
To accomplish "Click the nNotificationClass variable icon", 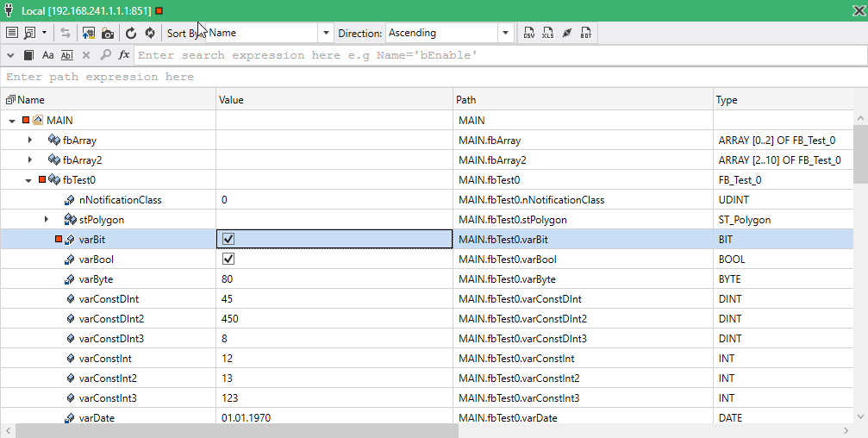I will 70,200.
